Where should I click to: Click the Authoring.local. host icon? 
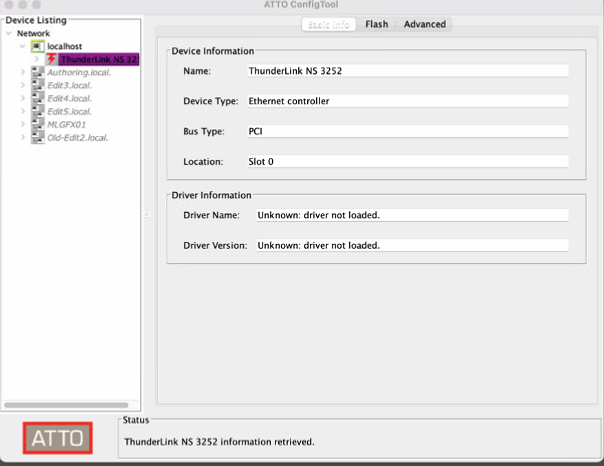click(x=37, y=72)
